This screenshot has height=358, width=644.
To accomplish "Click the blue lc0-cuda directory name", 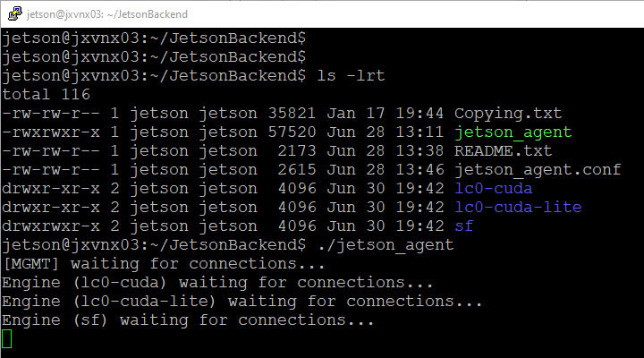I will (493, 189).
